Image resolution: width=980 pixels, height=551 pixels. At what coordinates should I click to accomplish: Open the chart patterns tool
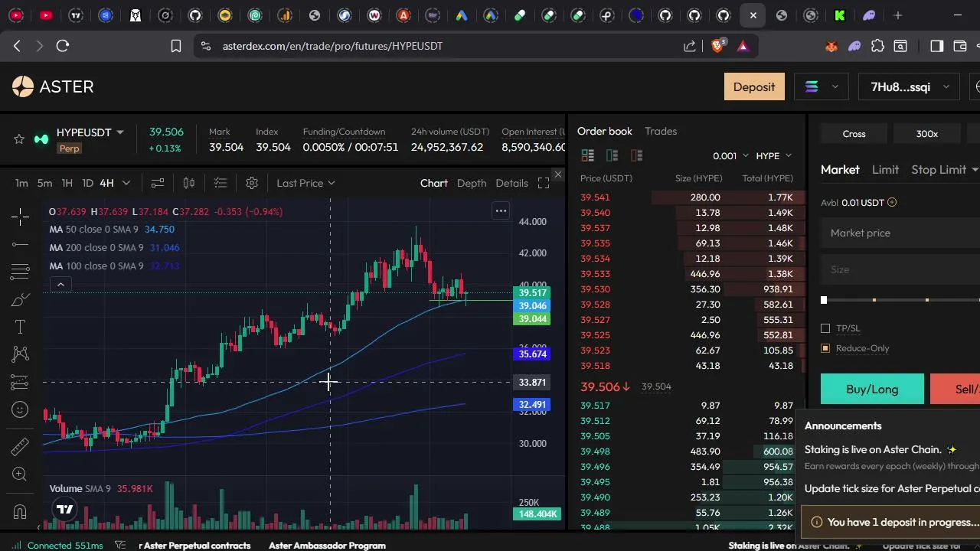(x=20, y=354)
